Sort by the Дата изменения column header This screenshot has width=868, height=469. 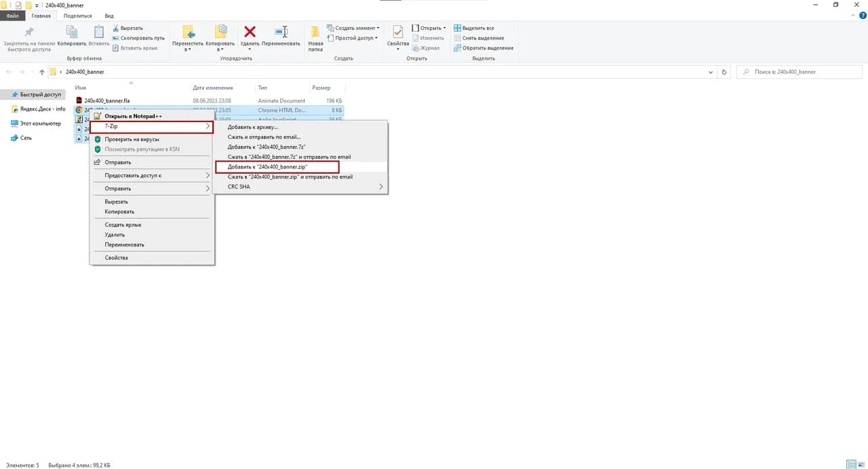click(x=222, y=88)
